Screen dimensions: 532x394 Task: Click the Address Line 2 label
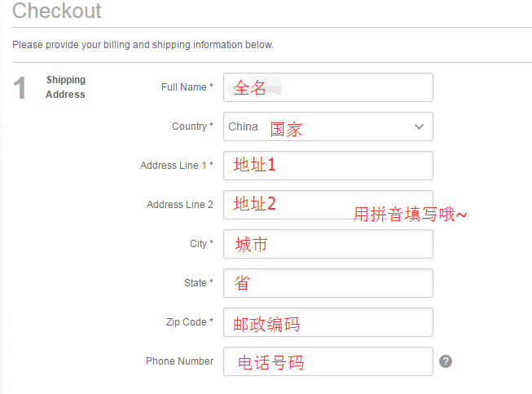(180, 205)
